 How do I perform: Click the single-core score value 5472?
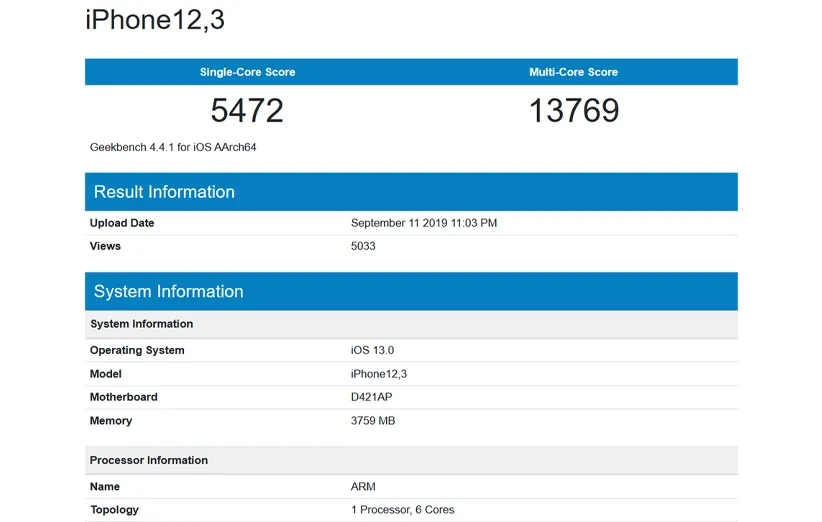point(247,110)
